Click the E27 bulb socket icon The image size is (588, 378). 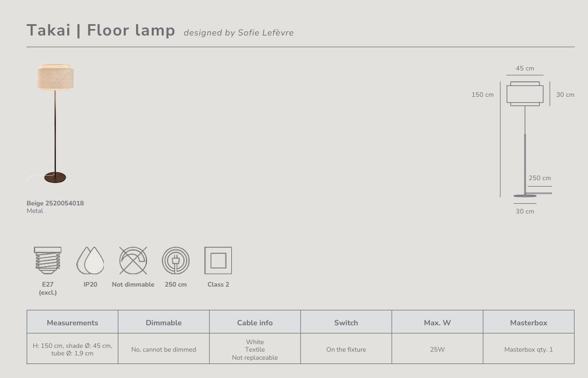click(48, 260)
